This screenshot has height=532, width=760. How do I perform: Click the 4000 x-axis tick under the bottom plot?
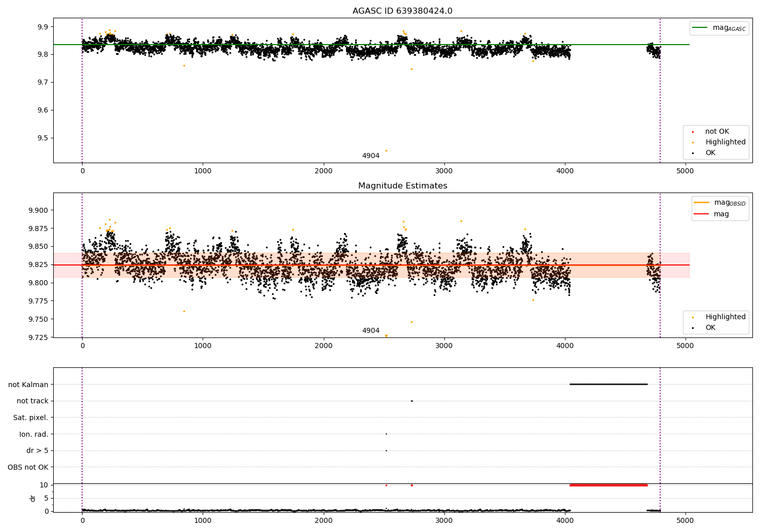pyautogui.click(x=565, y=520)
